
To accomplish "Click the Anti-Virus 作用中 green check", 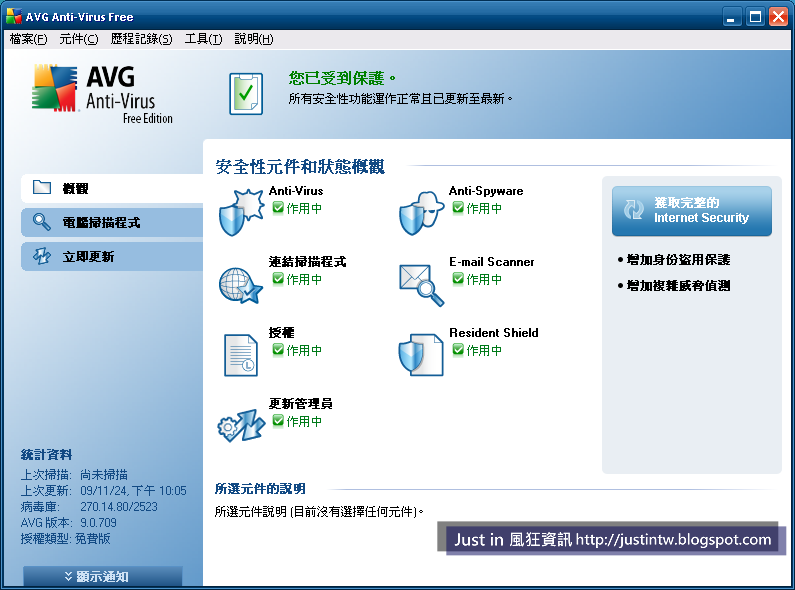I will pyautogui.click(x=278, y=207).
